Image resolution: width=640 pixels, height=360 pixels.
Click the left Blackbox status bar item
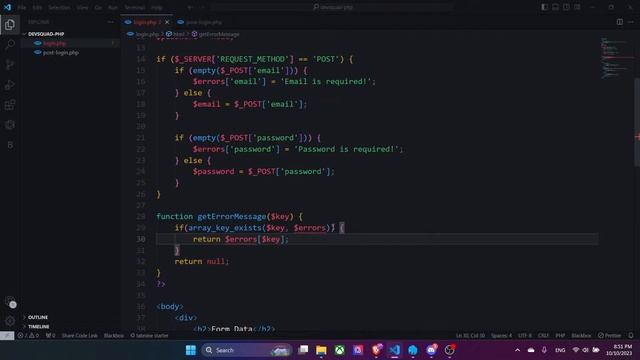(113, 336)
